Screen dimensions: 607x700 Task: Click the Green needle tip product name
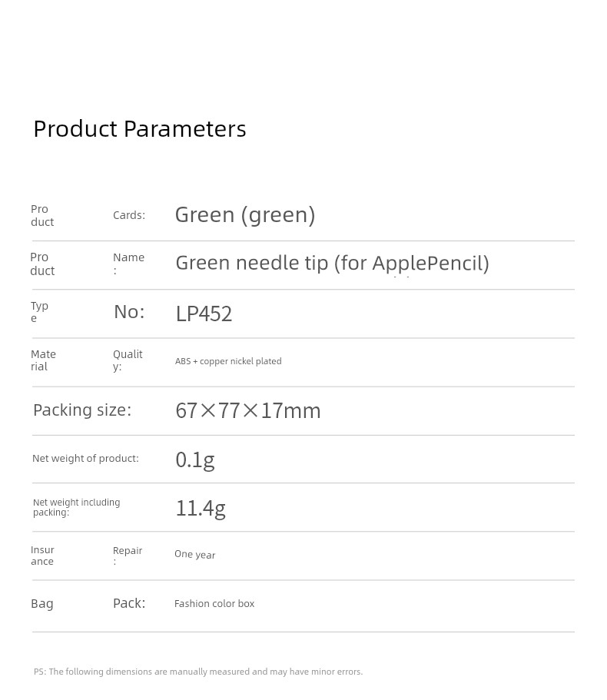pos(332,264)
